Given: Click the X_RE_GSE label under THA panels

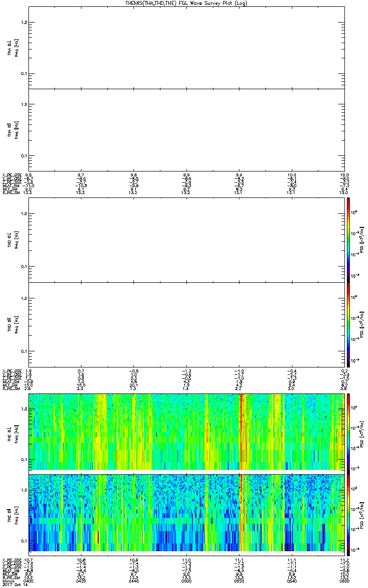Looking at the screenshot, I should (x=11, y=174).
